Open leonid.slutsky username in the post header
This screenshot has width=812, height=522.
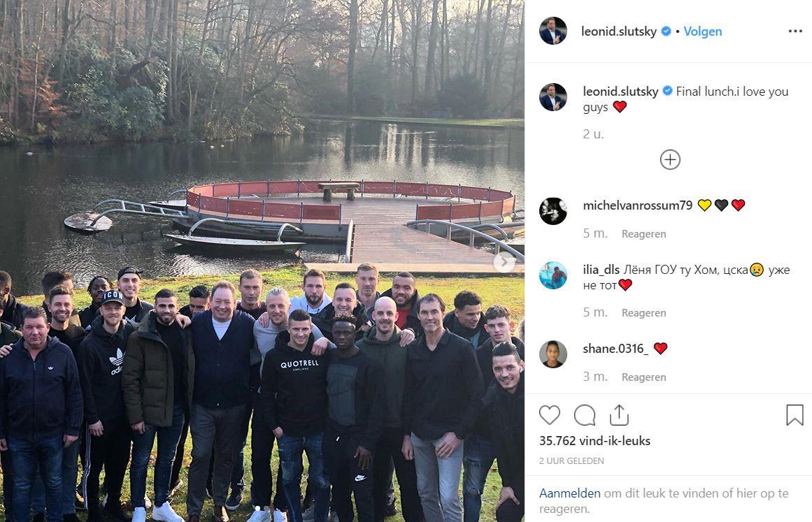coord(619,31)
